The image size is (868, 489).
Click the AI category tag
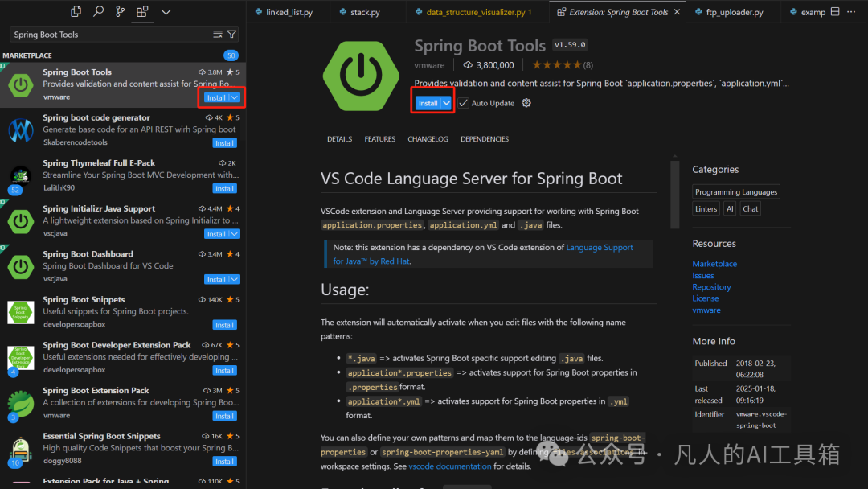(x=730, y=209)
